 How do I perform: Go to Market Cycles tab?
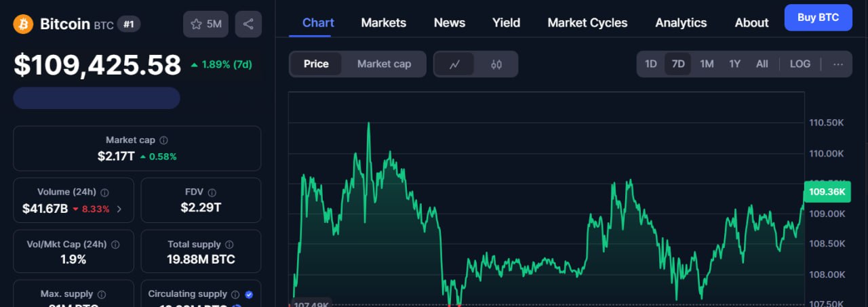[587, 23]
